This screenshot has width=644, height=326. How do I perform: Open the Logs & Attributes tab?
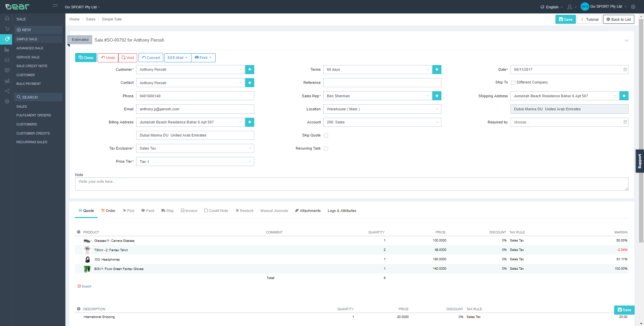pyautogui.click(x=342, y=211)
